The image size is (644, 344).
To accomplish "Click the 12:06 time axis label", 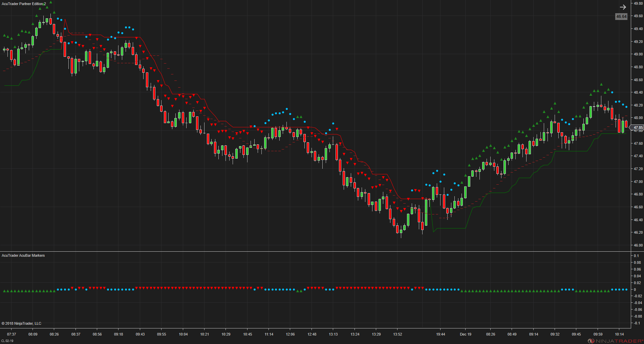I will point(290,334).
